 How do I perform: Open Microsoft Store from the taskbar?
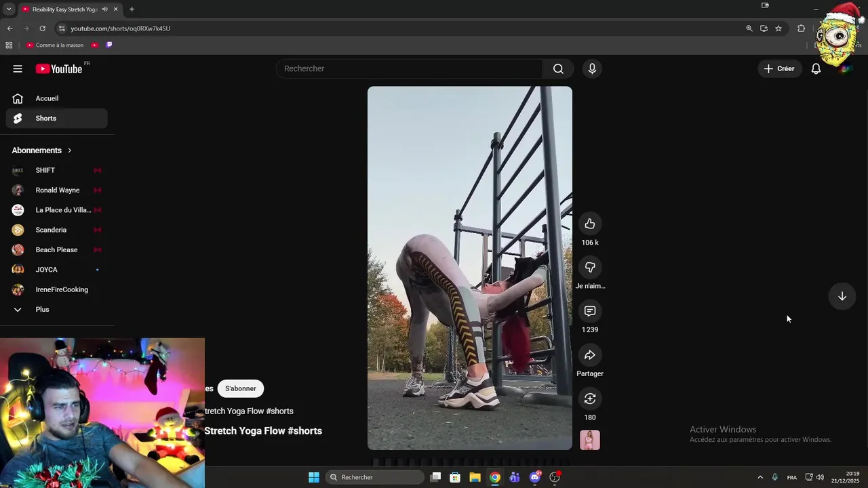click(455, 477)
